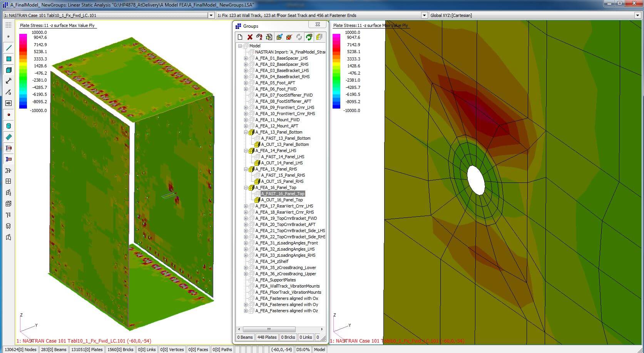Viewport: 644px width, 353px height.
Task: Delete the selected group using the red X
Action: [250, 37]
